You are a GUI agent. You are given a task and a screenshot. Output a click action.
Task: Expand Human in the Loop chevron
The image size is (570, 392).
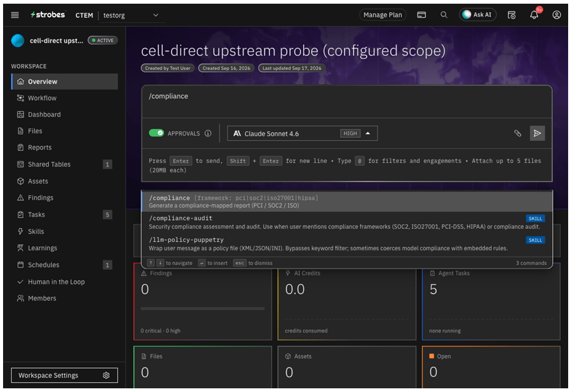[21, 281]
